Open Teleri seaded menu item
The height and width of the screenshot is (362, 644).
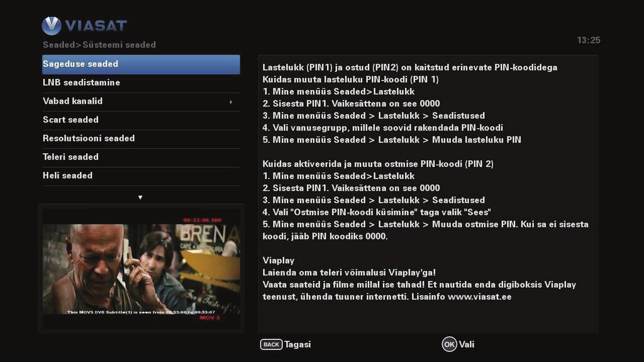pyautogui.click(x=141, y=157)
